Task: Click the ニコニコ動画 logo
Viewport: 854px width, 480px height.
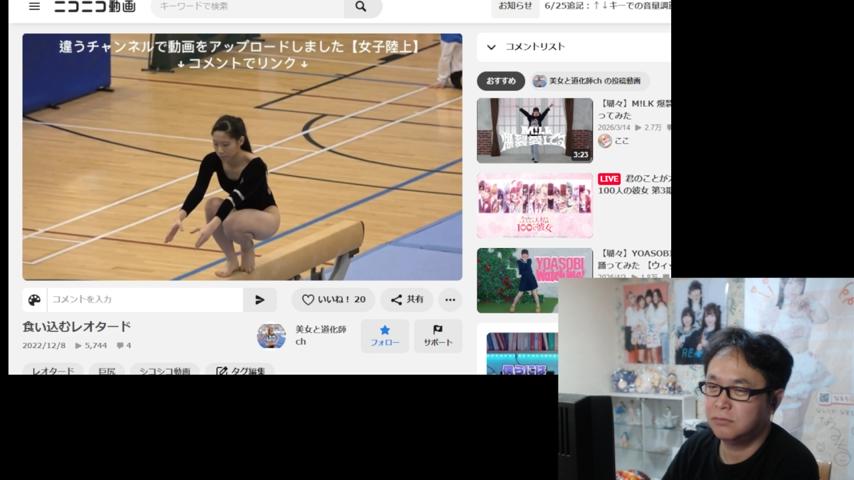Action: click(x=95, y=7)
